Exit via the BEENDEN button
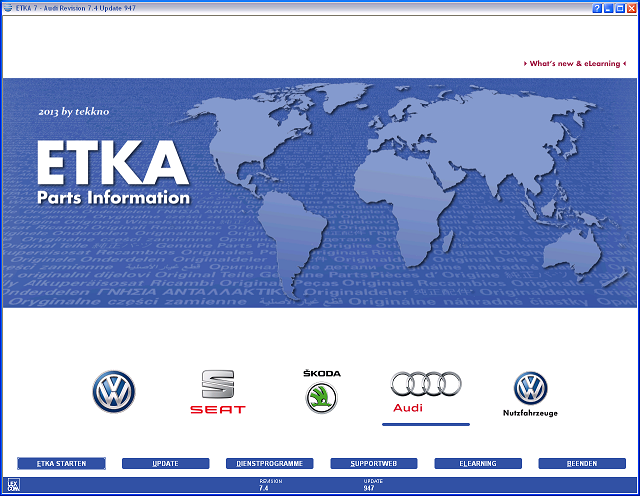This screenshot has height=496, width=640. pos(582,463)
